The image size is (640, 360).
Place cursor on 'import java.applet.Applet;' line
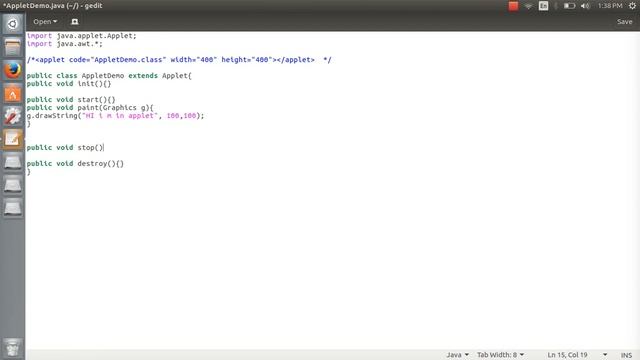82,36
